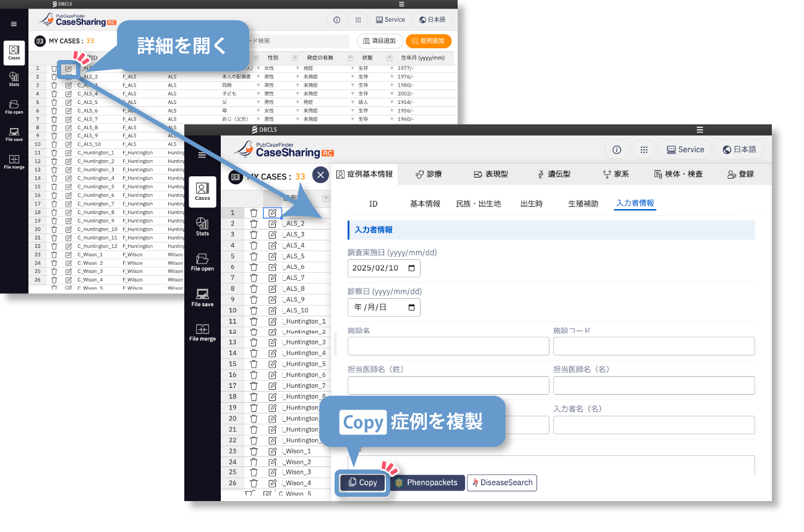Click the File open sidebar icon

coord(202,262)
